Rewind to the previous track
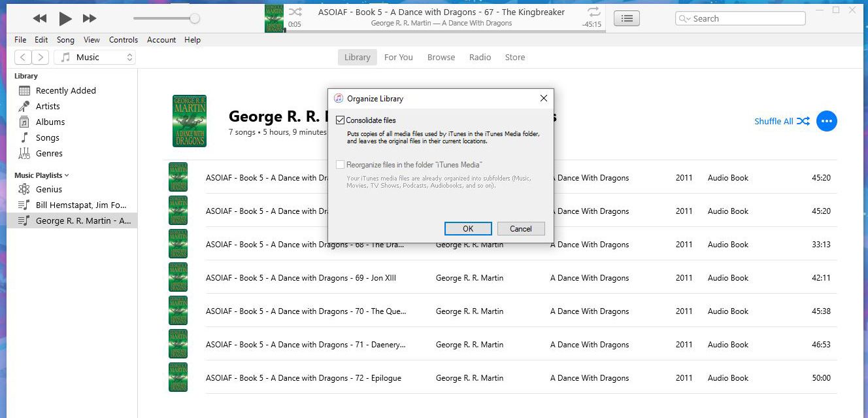 40,19
